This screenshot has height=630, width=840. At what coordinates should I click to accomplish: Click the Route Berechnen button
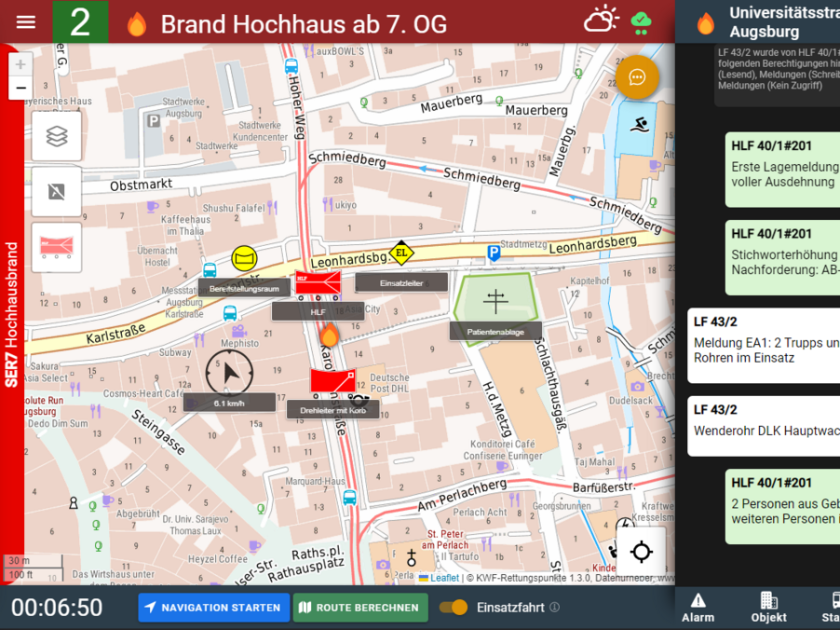coord(360,608)
